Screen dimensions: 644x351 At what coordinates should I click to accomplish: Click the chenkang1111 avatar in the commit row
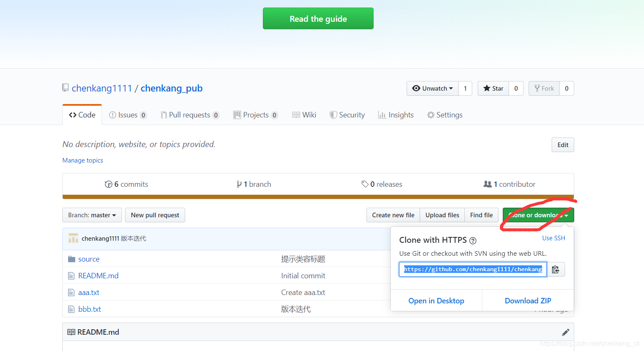[x=73, y=238]
